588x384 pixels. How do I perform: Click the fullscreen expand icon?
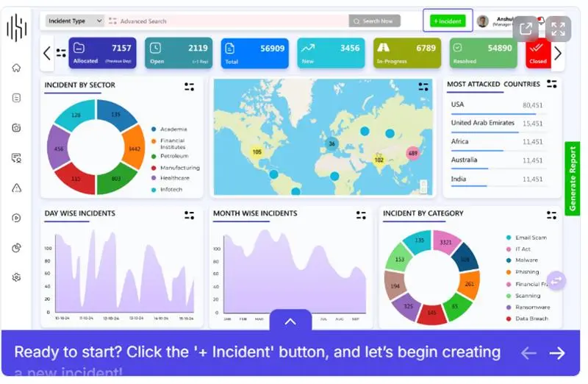(x=558, y=29)
